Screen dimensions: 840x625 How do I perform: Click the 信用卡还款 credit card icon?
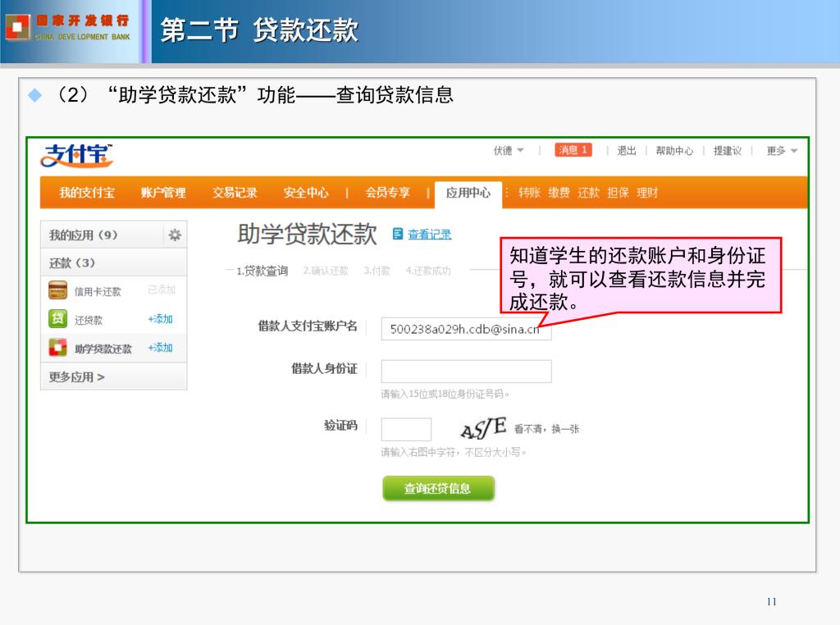click(57, 291)
